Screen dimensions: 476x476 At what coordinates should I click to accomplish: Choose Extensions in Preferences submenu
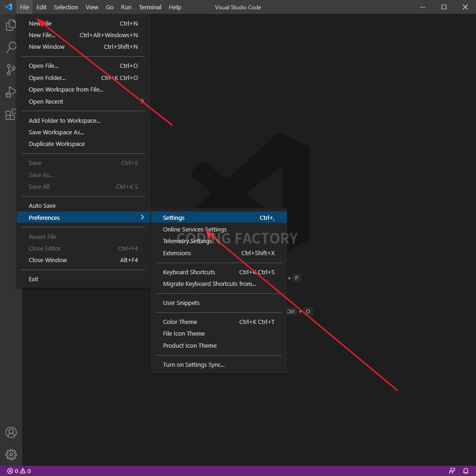pyautogui.click(x=219, y=253)
